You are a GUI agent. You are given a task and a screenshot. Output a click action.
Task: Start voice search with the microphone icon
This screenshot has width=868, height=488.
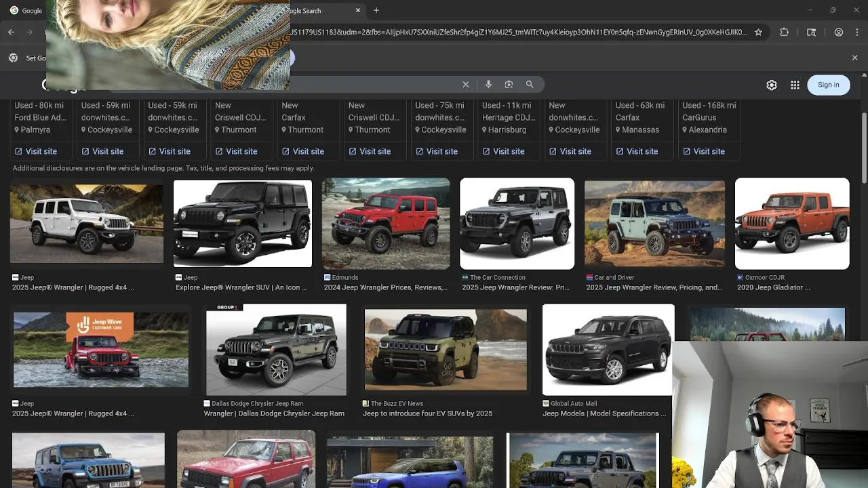488,85
